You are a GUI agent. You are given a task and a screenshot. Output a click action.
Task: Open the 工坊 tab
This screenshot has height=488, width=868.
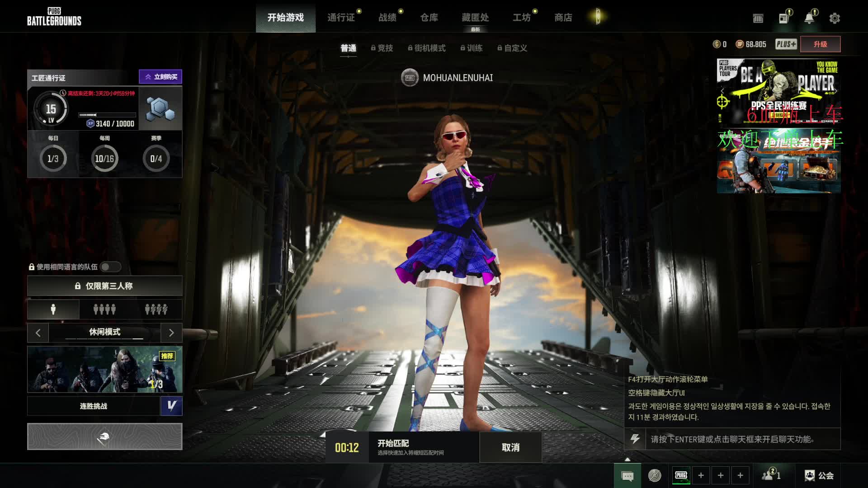click(521, 17)
